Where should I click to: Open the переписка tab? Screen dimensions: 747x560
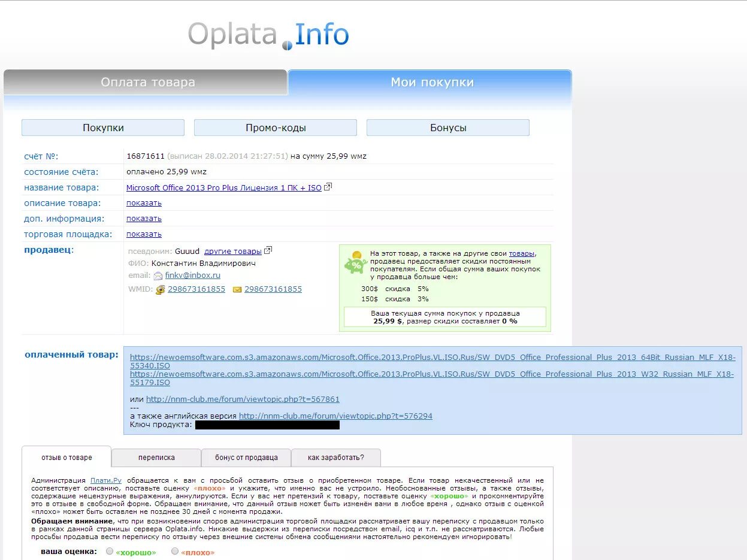[156, 458]
